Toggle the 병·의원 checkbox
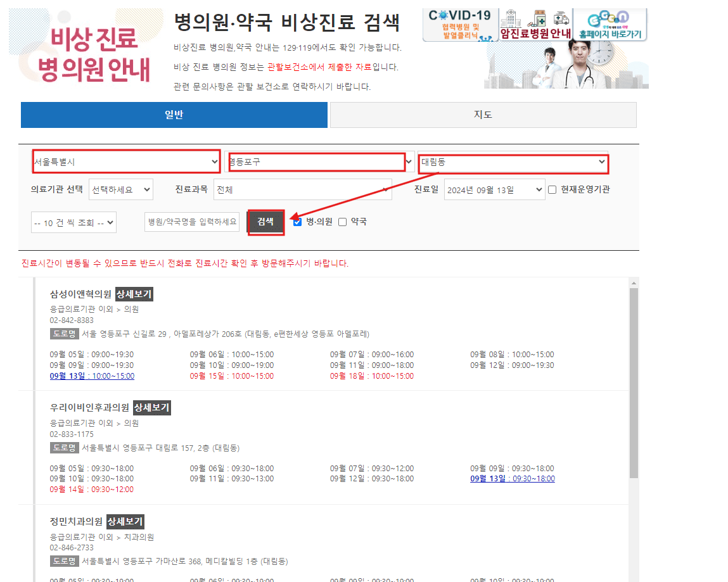Image resolution: width=728 pixels, height=582 pixels. (x=297, y=222)
